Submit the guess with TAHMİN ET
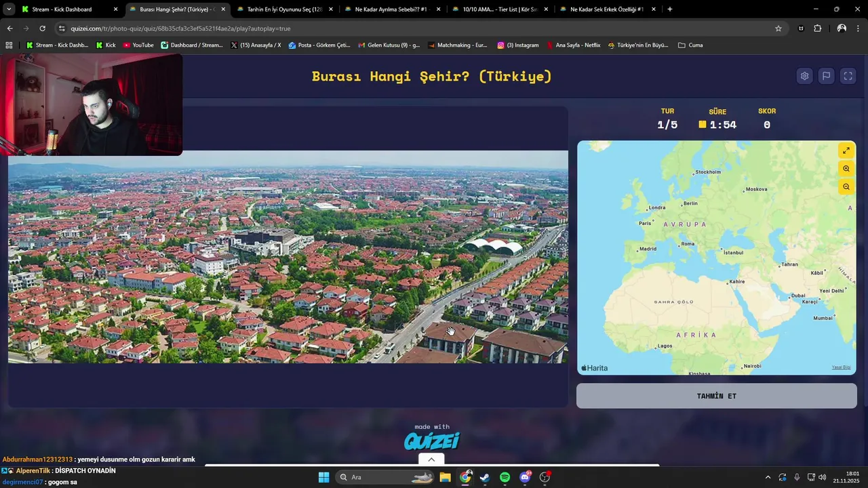This screenshot has width=868, height=488. tap(716, 396)
